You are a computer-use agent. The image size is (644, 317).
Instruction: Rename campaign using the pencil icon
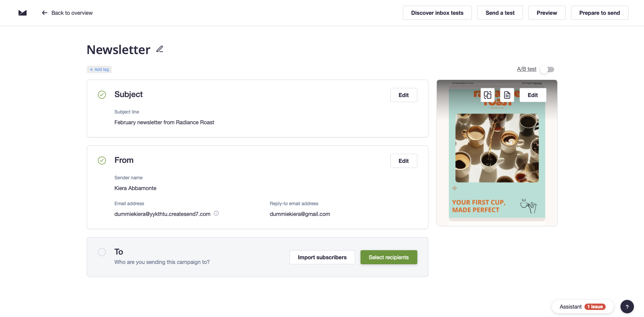pos(159,49)
